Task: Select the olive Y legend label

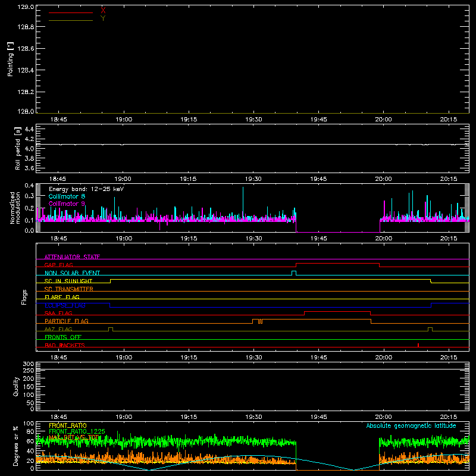Action: 103,18
